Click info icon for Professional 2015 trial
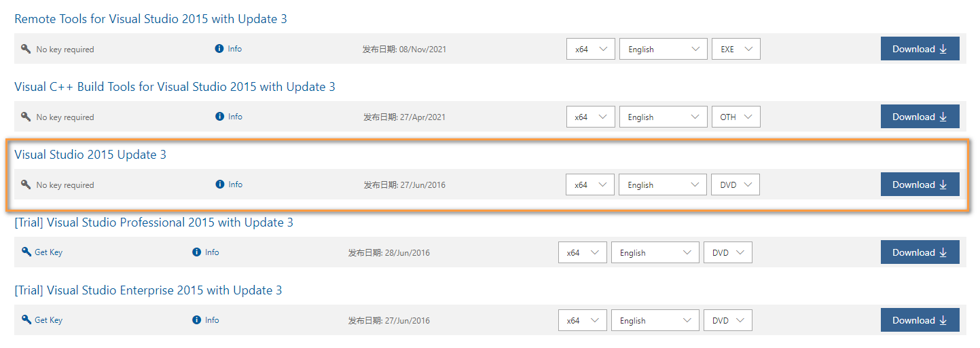Image resolution: width=980 pixels, height=348 pixels. (x=197, y=252)
